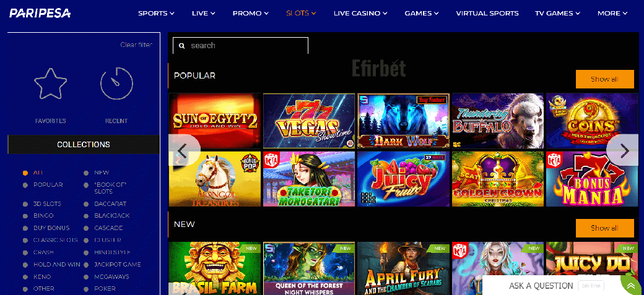Click the Paripesa logo
644x295 pixels.
click(x=40, y=13)
